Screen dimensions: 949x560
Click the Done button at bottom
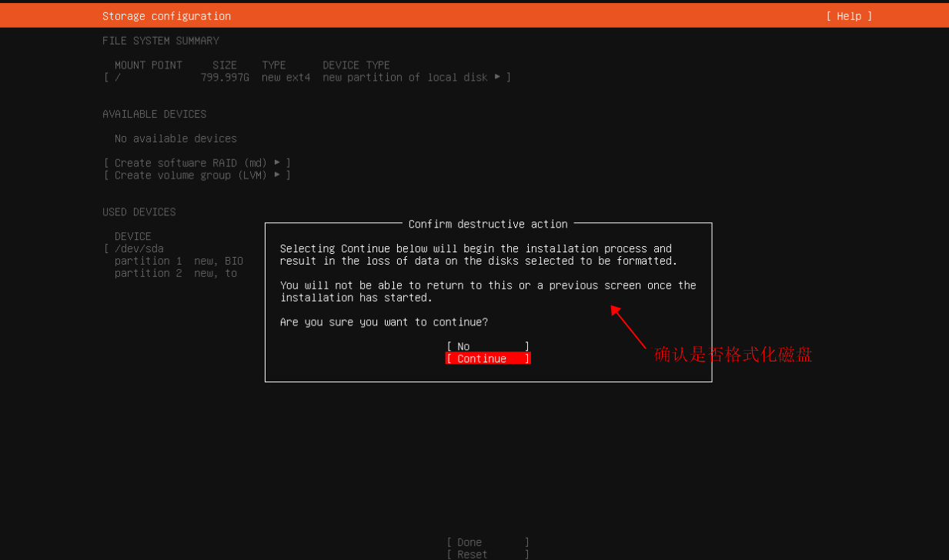click(x=488, y=542)
